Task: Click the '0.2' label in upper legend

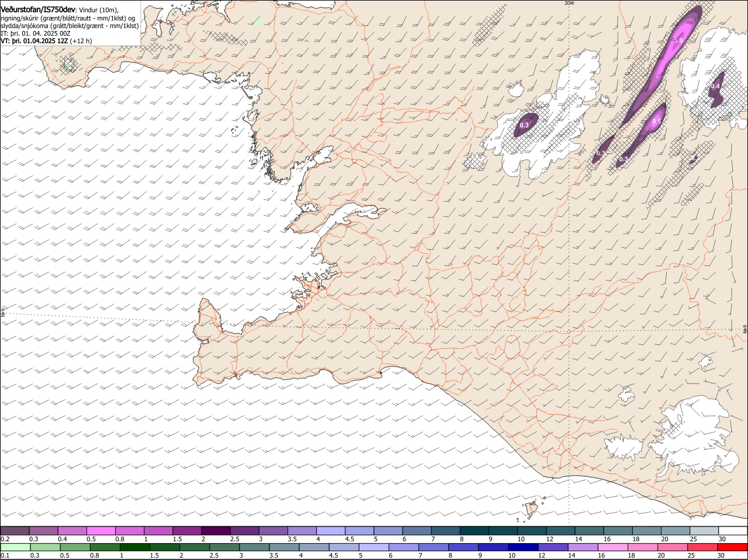Action: pyautogui.click(x=5, y=538)
